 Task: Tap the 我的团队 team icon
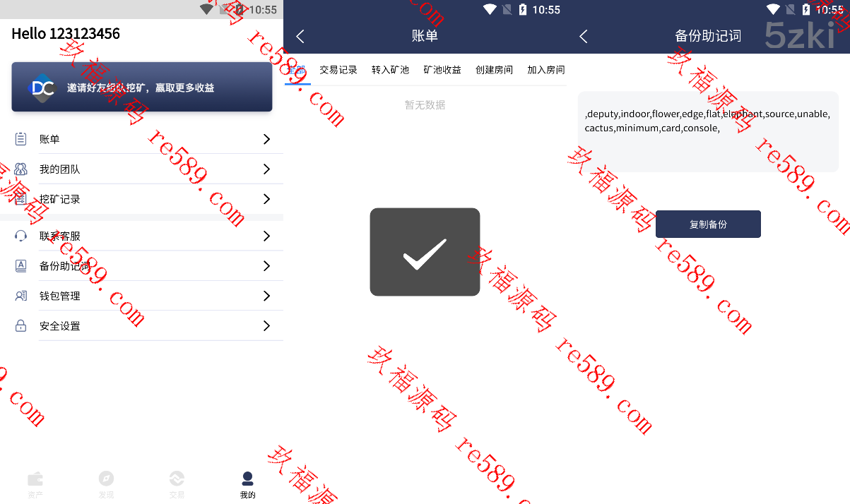point(20,169)
